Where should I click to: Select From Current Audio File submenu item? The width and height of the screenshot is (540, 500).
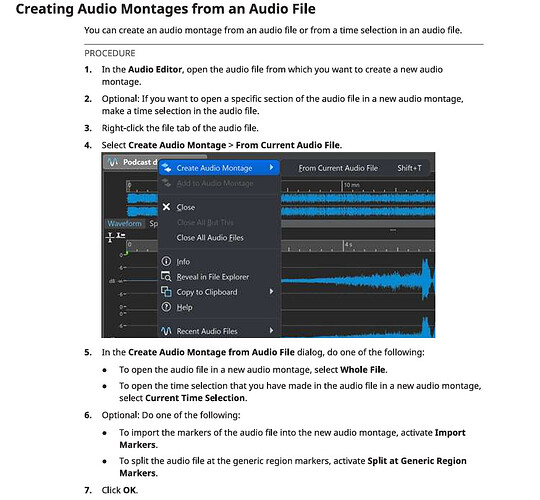(355, 168)
